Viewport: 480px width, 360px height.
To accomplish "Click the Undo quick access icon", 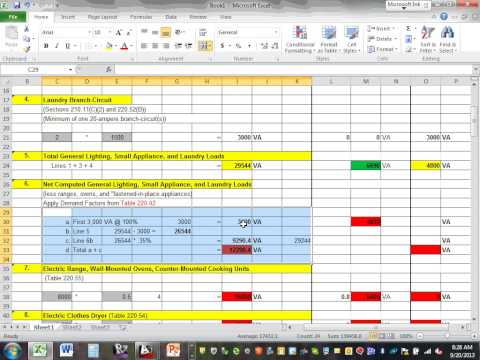I will [x=27, y=5].
